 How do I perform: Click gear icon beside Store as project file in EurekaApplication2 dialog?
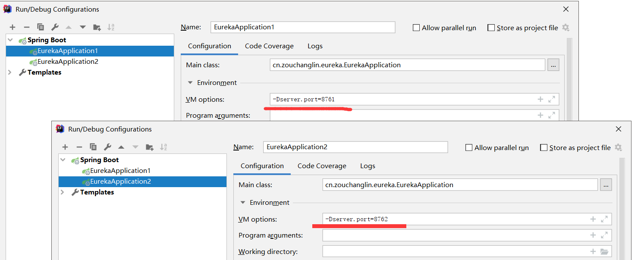619,147
